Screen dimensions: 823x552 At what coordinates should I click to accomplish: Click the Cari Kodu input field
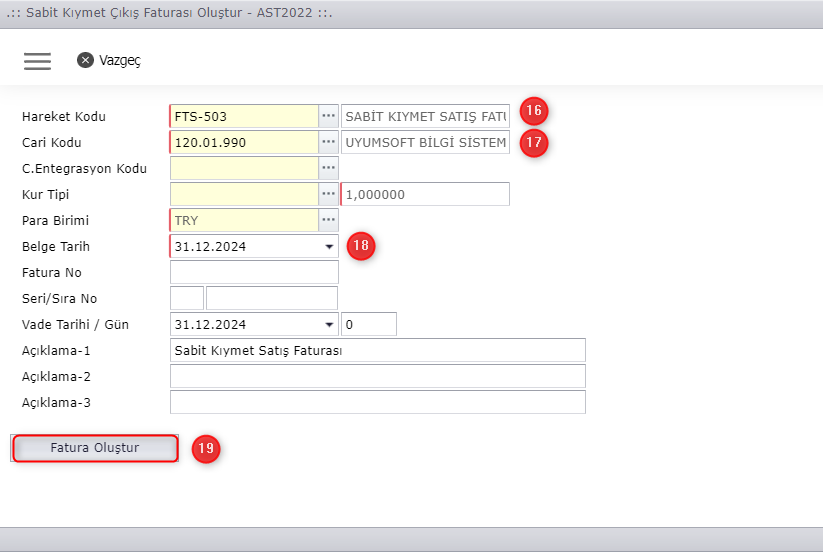pyautogui.click(x=244, y=142)
